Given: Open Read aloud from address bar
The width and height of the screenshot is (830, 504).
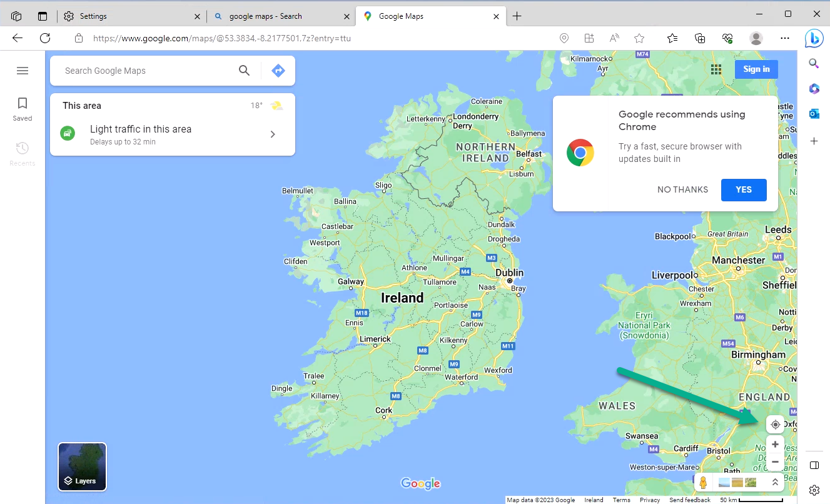Looking at the screenshot, I should pyautogui.click(x=614, y=38).
